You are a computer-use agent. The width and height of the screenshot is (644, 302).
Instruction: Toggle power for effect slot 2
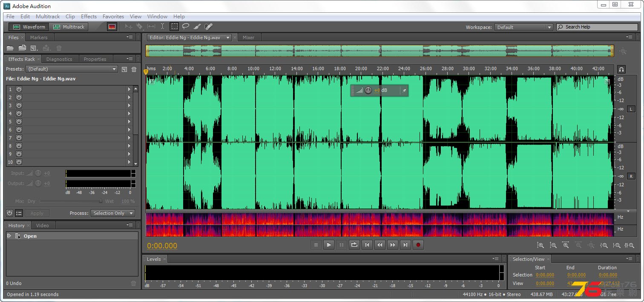pos(19,97)
